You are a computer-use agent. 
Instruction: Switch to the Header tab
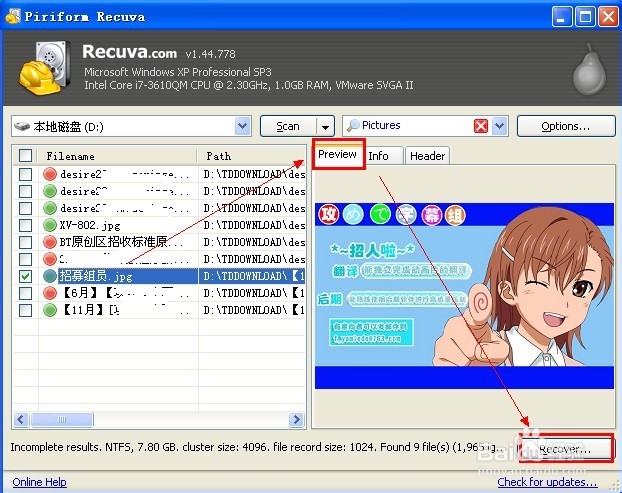pyautogui.click(x=427, y=156)
